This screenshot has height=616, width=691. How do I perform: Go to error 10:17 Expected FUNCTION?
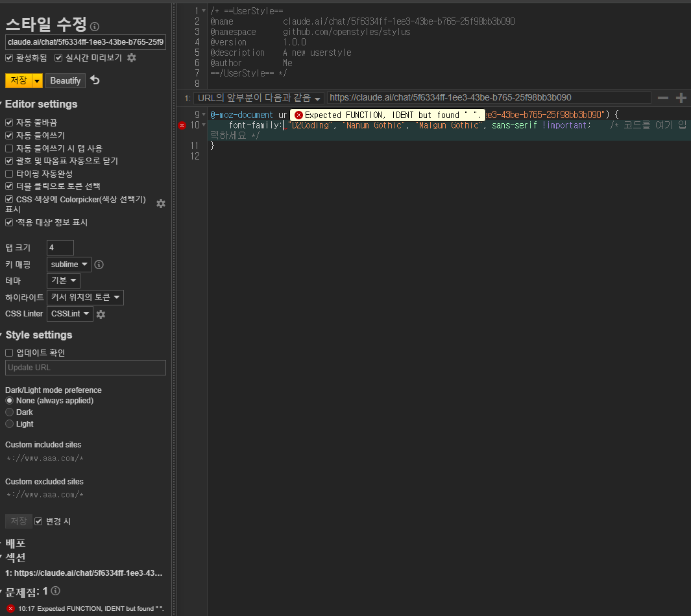tap(91, 608)
